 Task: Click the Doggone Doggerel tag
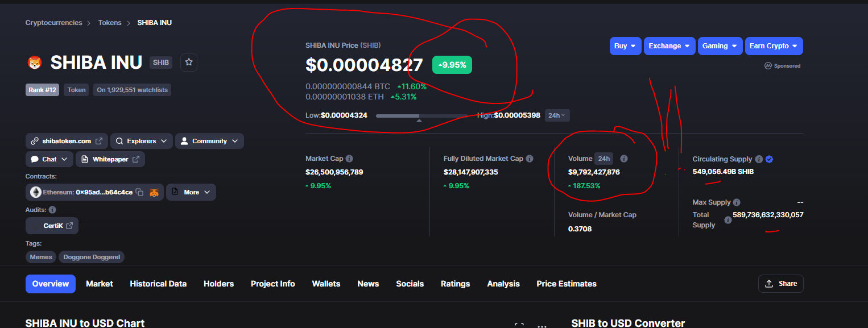click(92, 257)
